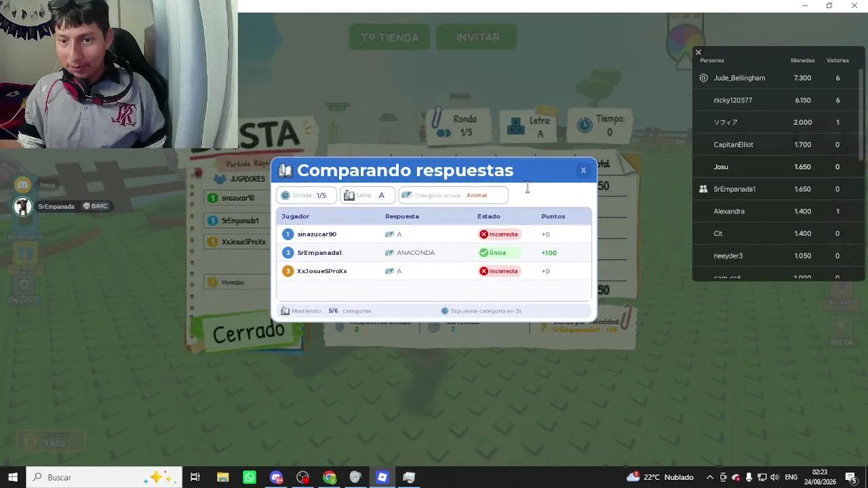
Task: Open the network tray icon
Action: click(762, 477)
